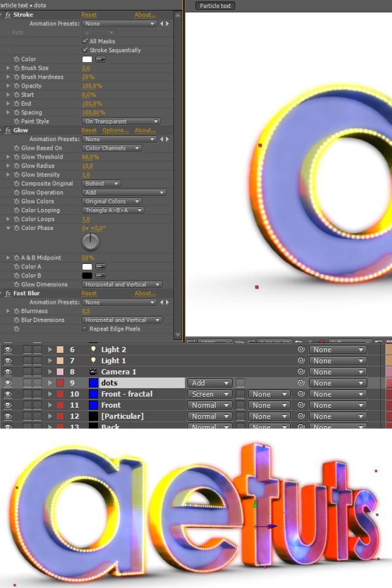Click the stopwatch for Blurriness
Screen dimensions: 392x588
(16, 311)
